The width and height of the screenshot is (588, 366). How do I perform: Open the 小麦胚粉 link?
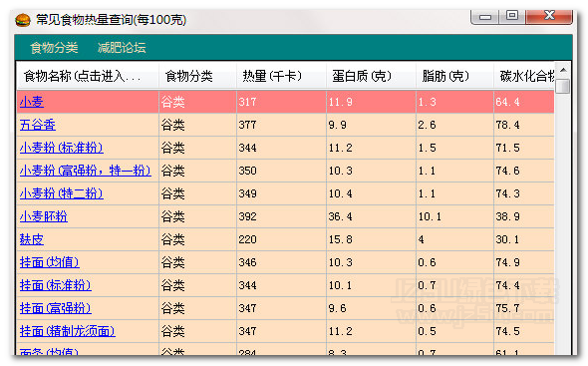click(x=44, y=216)
